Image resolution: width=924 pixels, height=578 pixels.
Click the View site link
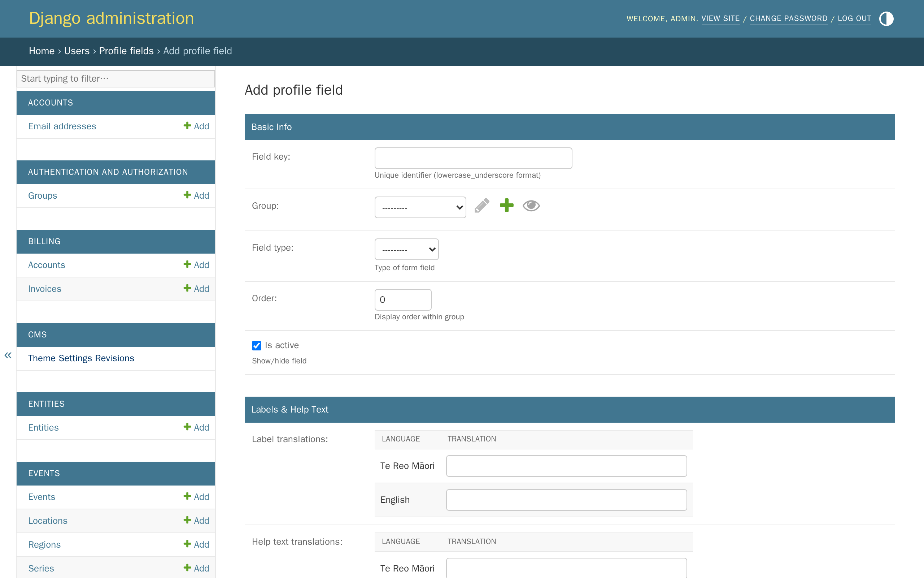point(720,18)
